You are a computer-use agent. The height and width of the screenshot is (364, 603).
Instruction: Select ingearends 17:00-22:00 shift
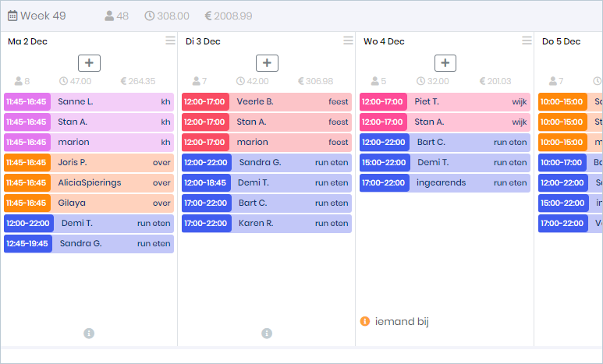465,182
